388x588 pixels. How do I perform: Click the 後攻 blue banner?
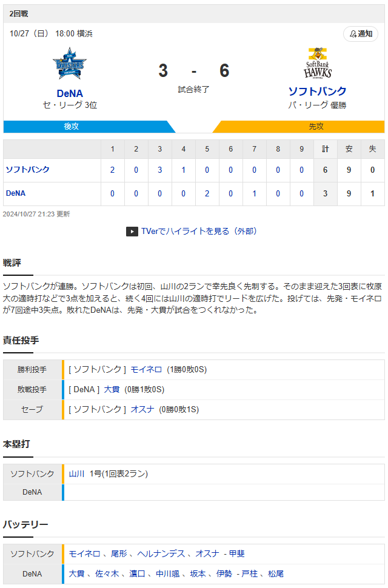89,126
